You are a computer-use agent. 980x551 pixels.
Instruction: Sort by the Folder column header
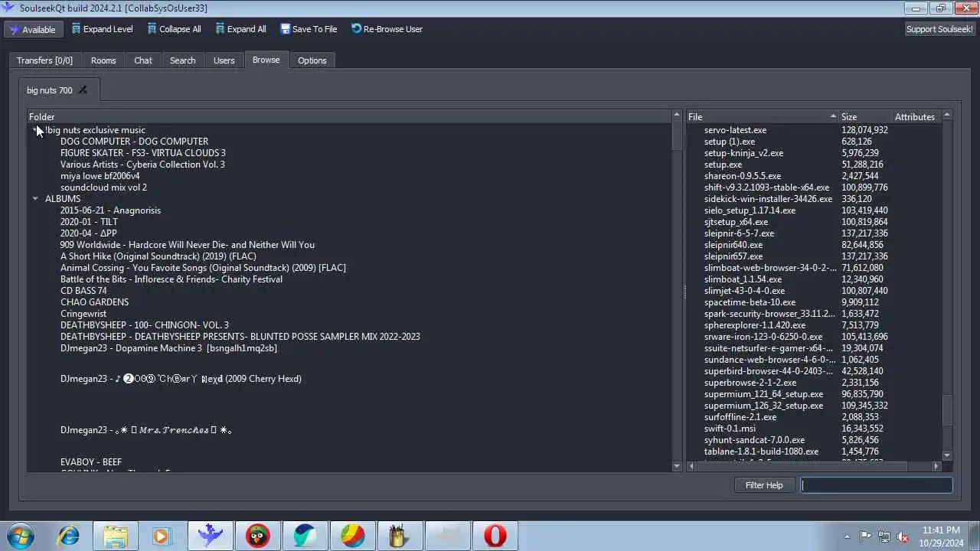pos(349,117)
